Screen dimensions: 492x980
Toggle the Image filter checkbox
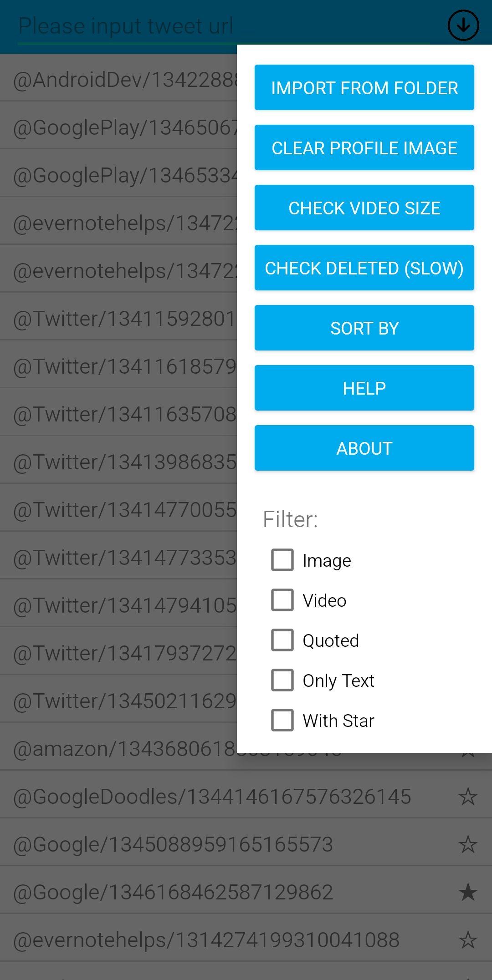point(282,560)
